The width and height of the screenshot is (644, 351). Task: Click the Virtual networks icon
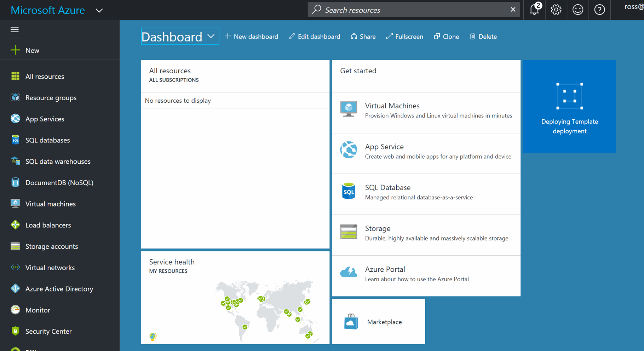click(x=15, y=267)
